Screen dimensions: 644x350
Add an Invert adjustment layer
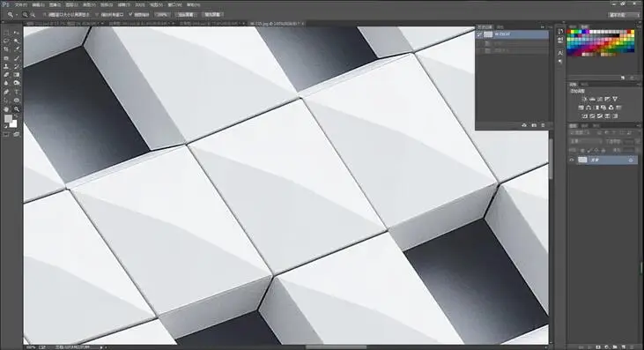click(x=584, y=116)
